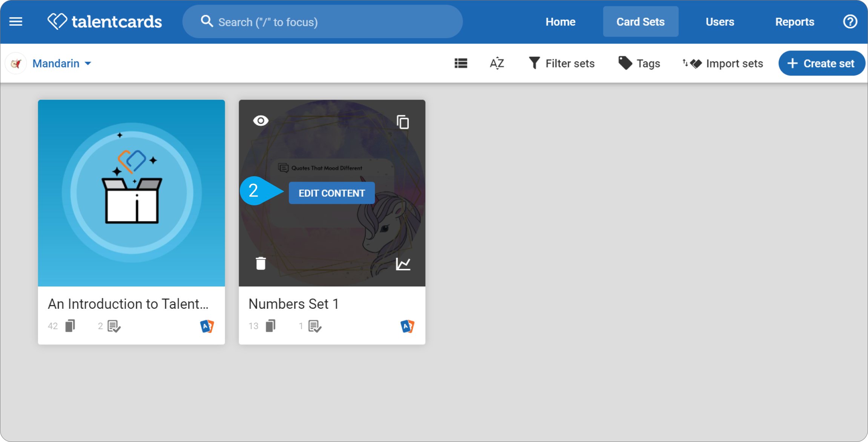
Task: Switch to list view layout
Action: (x=461, y=63)
